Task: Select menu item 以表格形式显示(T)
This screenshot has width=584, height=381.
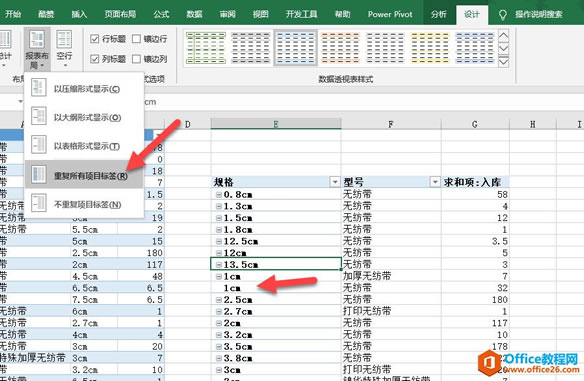Action: click(84, 146)
